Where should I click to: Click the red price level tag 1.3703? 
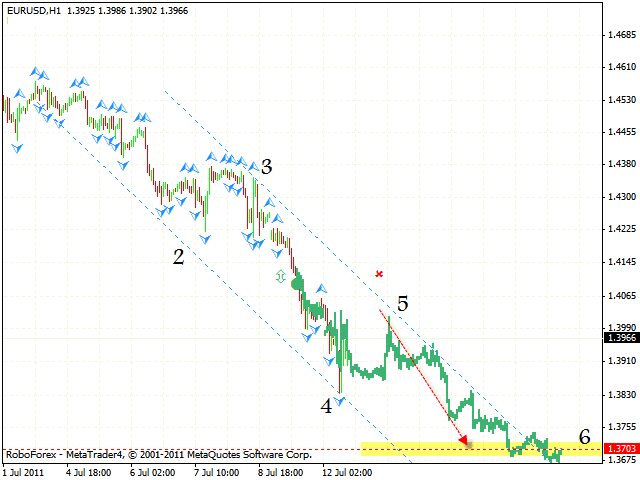pos(622,449)
